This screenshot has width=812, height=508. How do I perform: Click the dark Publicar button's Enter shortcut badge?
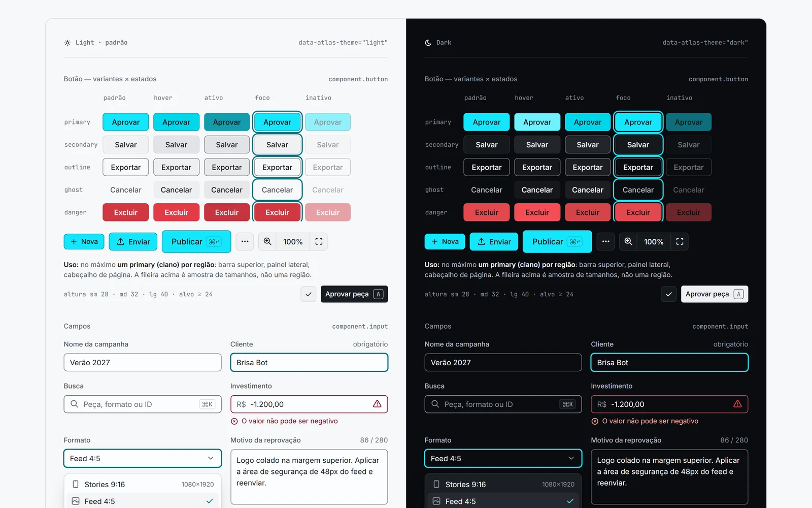tap(574, 242)
